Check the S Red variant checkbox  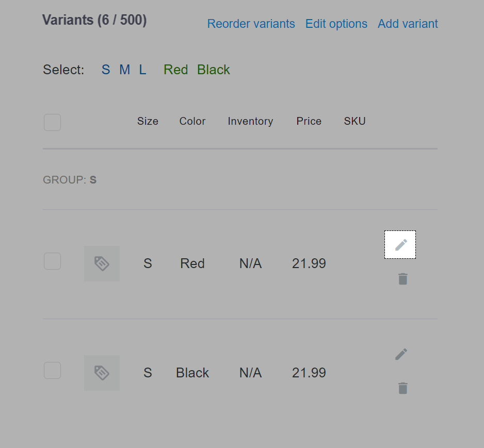(52, 261)
